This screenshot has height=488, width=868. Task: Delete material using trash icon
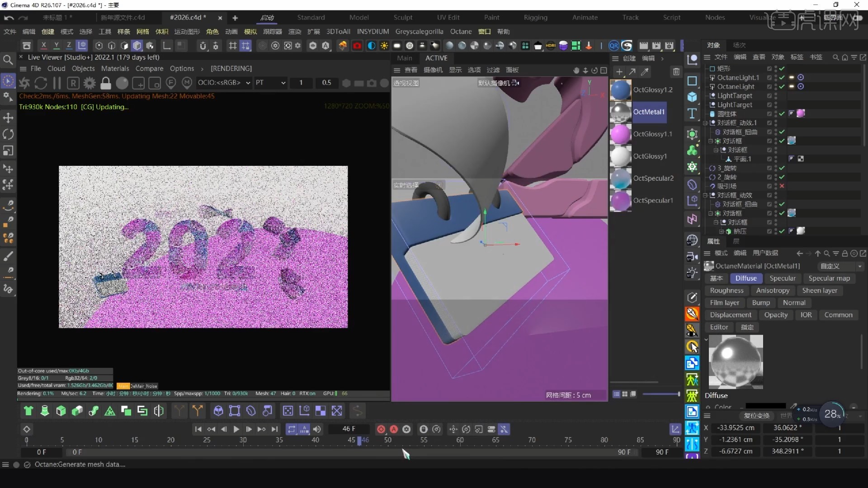click(x=676, y=71)
